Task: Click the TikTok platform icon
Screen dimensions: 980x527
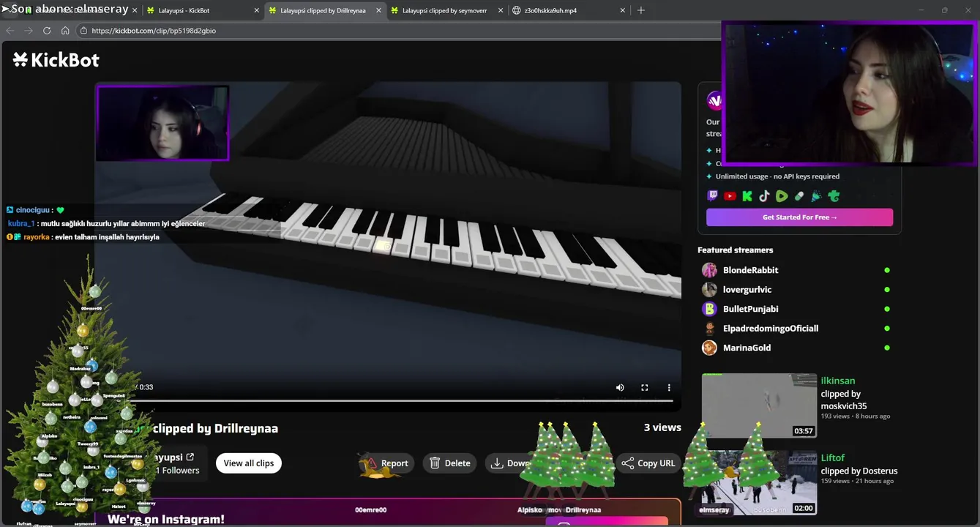Action: point(764,196)
